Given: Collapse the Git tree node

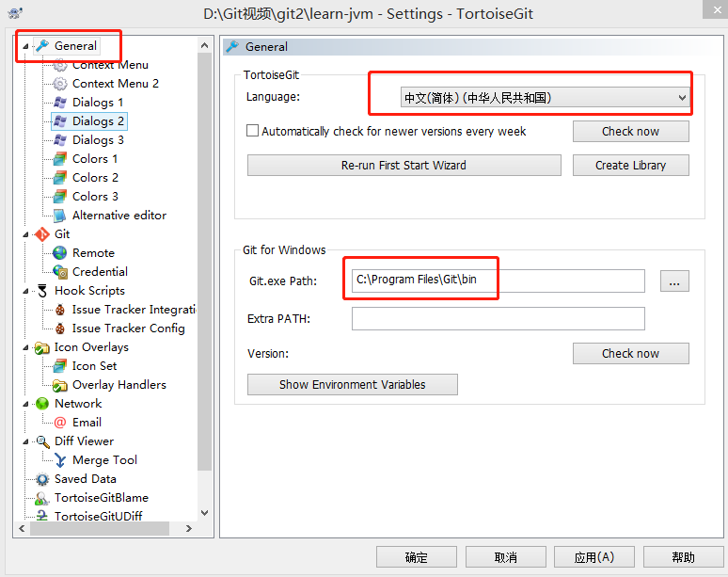Looking at the screenshot, I should 26,234.
